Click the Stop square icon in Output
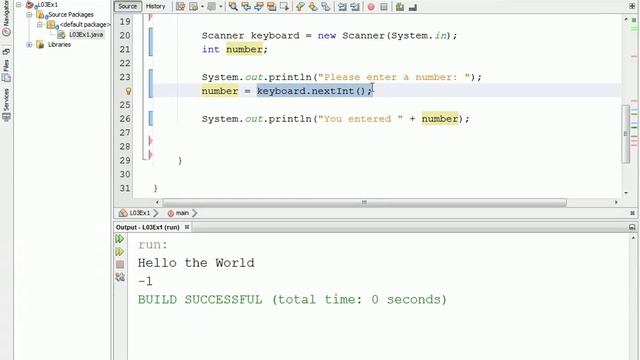Image resolution: width=640 pixels, height=360 pixels. point(120,264)
